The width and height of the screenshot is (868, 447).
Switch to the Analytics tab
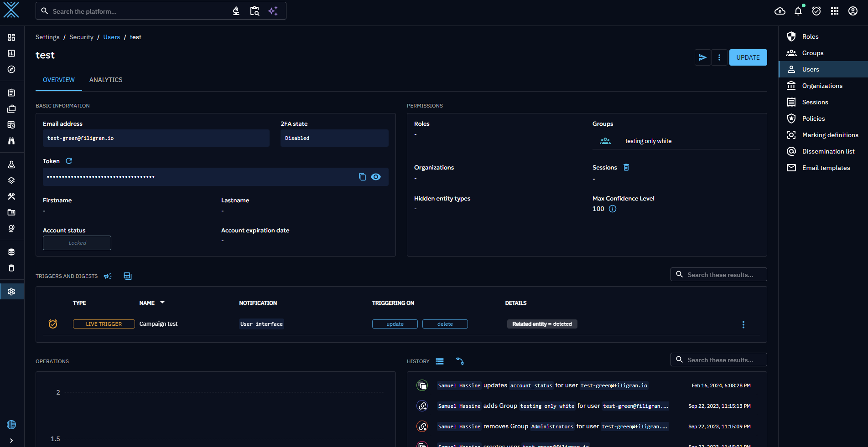pyautogui.click(x=106, y=80)
